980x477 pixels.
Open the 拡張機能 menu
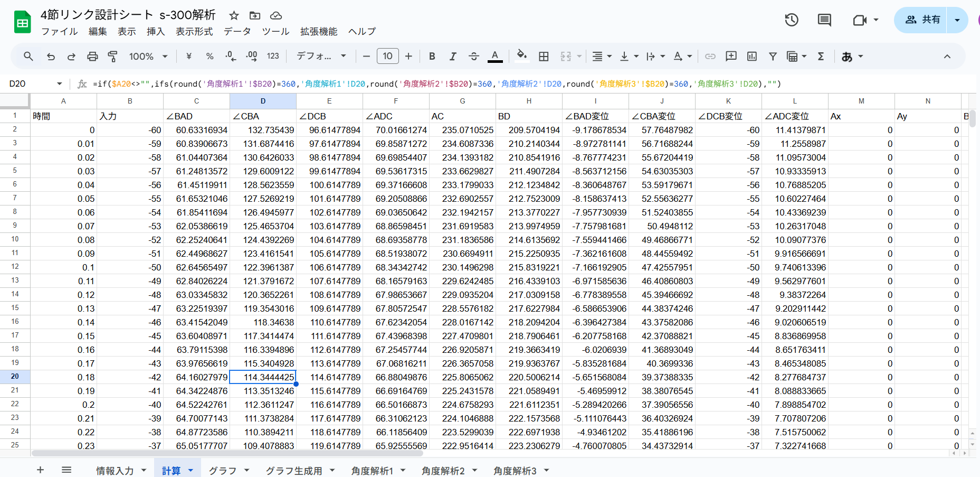tap(319, 32)
